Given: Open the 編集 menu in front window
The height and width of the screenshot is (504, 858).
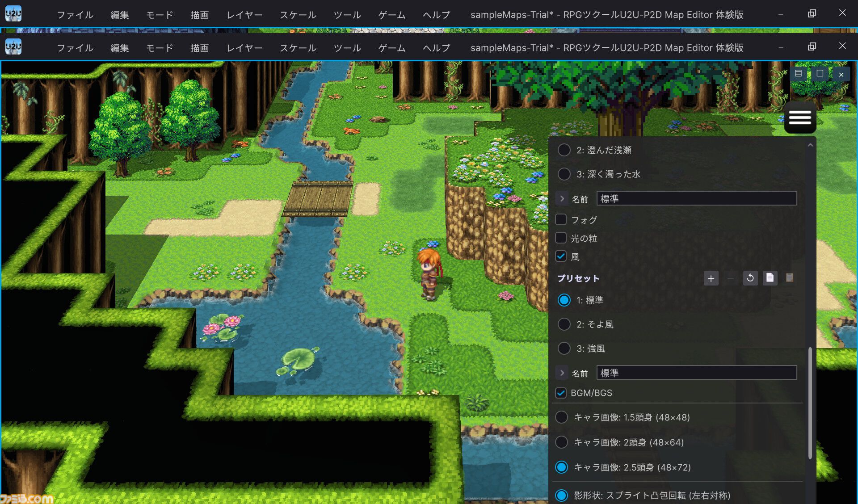Looking at the screenshot, I should pos(120,48).
